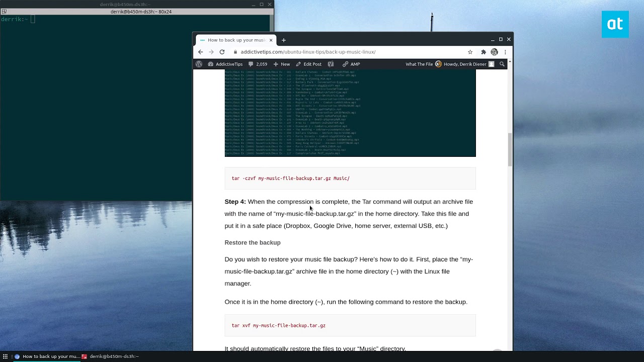644x362 pixels.
Task: Click the AddictiveTips 'at' logo badge
Action: (x=615, y=24)
